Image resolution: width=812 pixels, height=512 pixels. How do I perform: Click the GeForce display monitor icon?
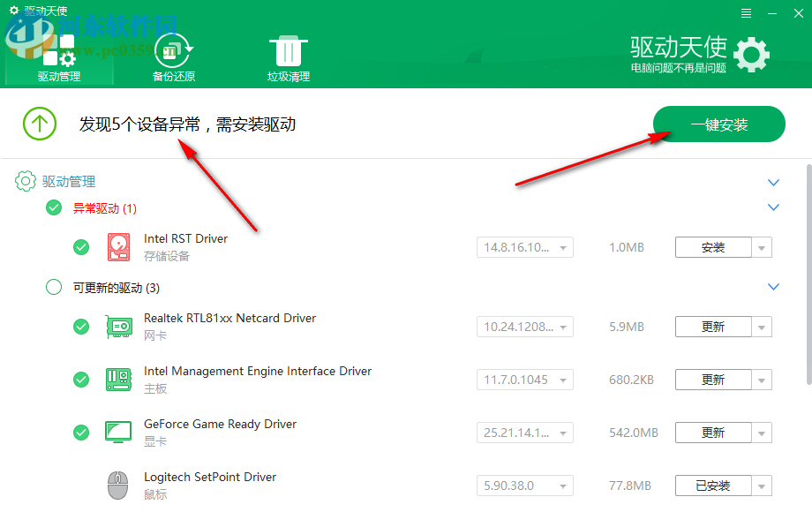[117, 433]
